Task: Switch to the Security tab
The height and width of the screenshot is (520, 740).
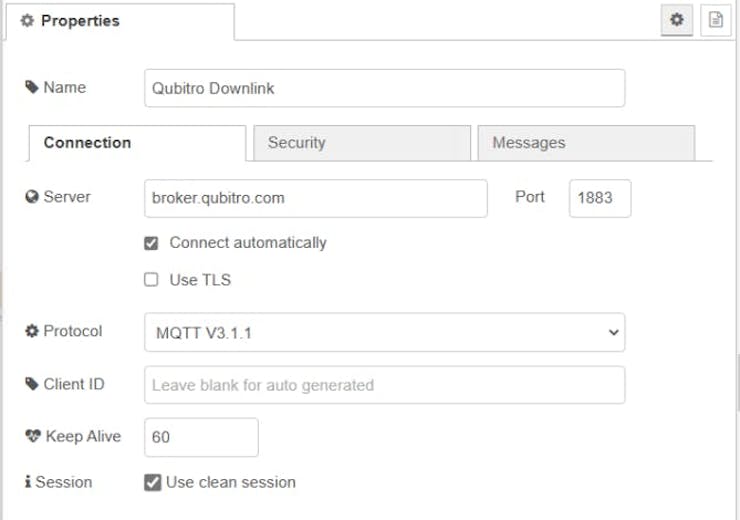Action: click(361, 143)
